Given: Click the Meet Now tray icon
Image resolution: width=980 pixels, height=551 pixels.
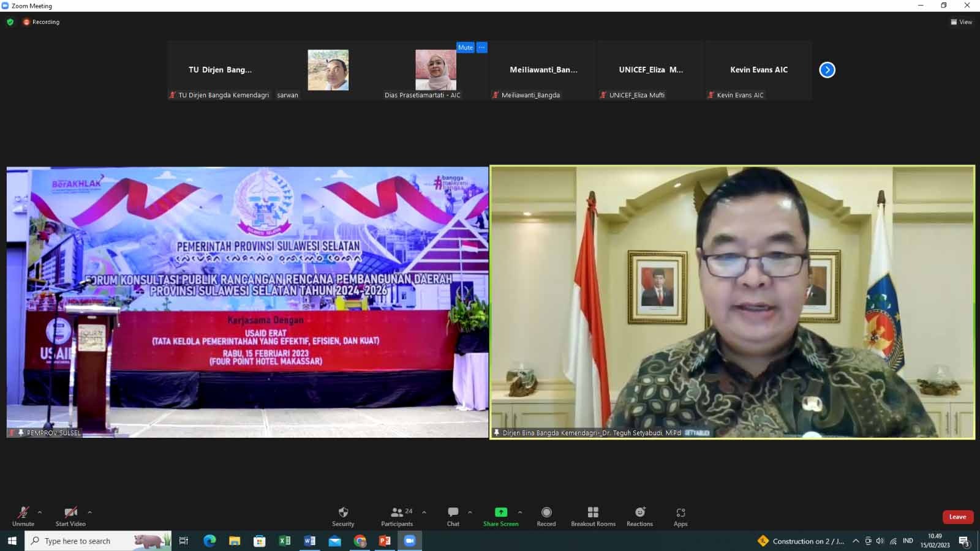Looking at the screenshot, I should coord(868,541).
